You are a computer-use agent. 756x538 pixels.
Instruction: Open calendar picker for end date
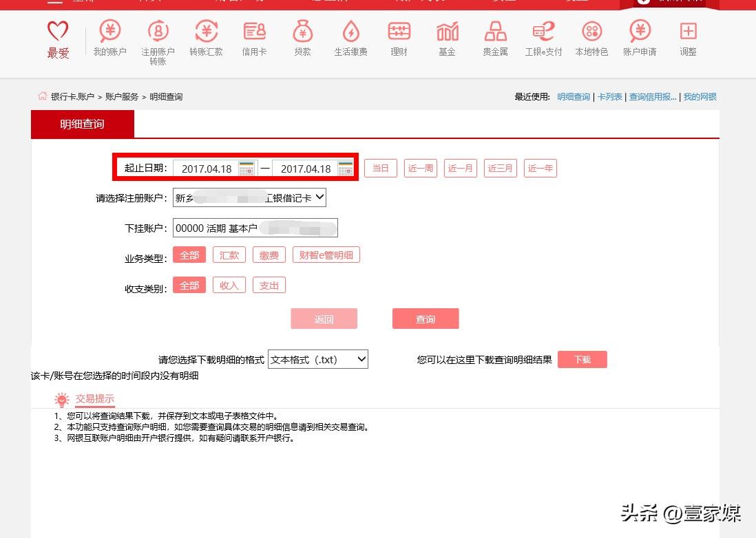346,169
